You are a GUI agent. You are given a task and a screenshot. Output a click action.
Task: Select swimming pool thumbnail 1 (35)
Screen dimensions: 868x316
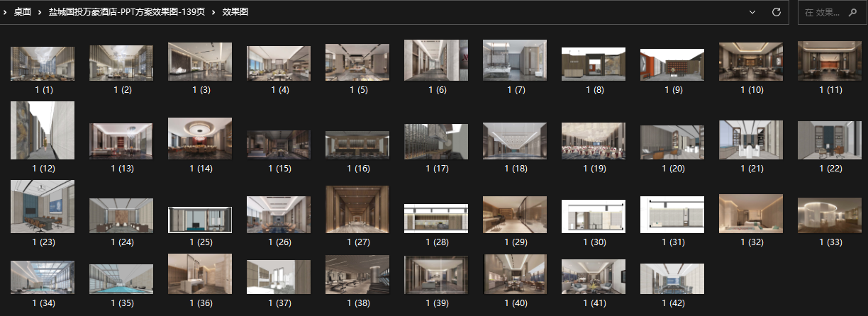(x=121, y=280)
